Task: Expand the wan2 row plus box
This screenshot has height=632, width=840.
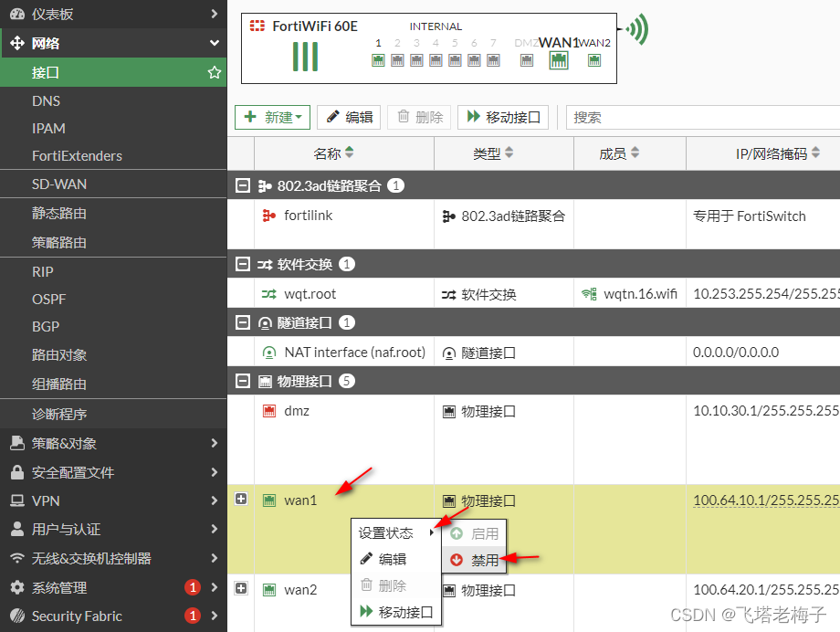Action: point(241,588)
